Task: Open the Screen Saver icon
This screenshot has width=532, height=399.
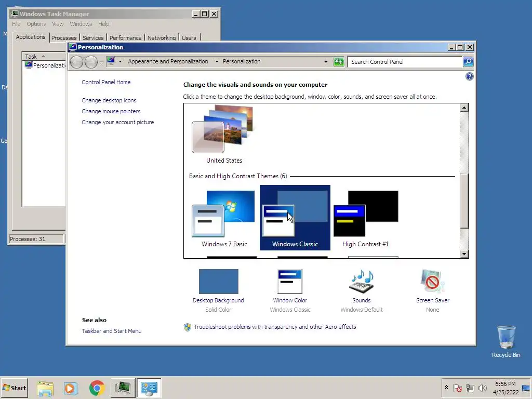Action: pyautogui.click(x=432, y=281)
